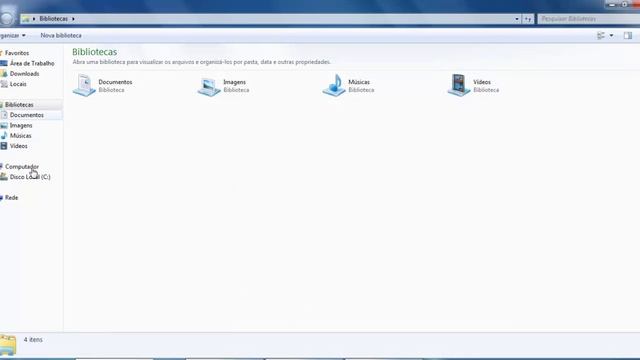The height and width of the screenshot is (360, 640).
Task: Click Nova biblioteca button
Action: click(61, 36)
